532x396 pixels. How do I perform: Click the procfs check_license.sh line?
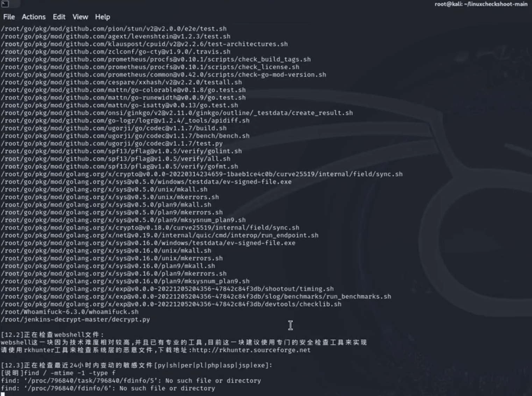(150, 67)
